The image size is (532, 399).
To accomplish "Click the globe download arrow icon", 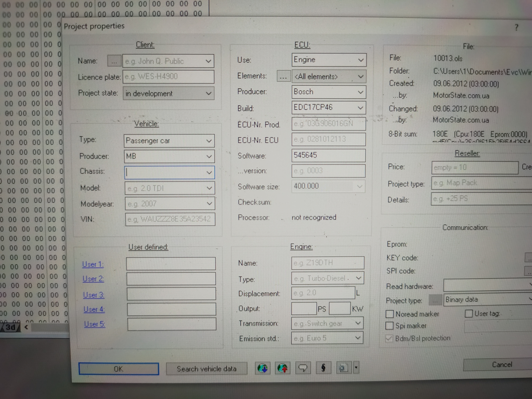I will [x=262, y=368].
